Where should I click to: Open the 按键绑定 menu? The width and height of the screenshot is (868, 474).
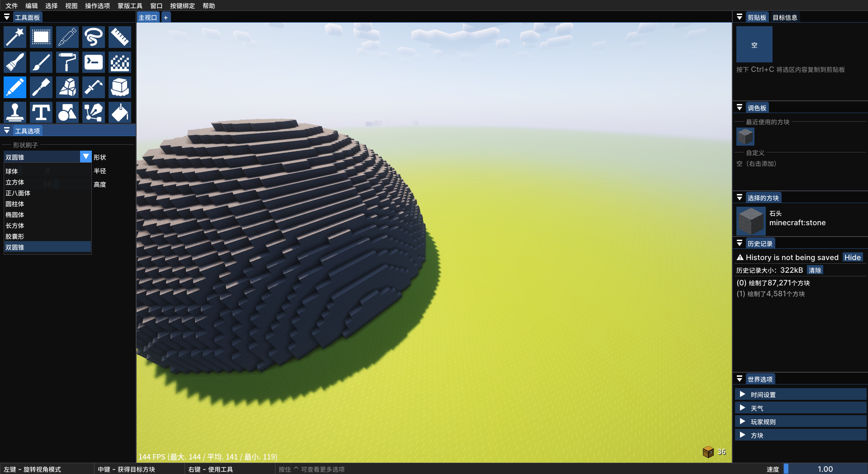click(x=182, y=5)
